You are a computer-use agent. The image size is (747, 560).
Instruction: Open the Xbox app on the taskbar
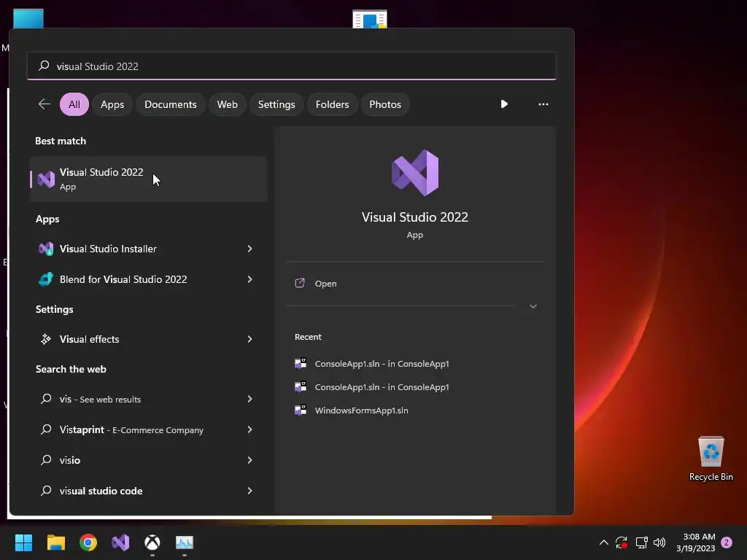tap(152, 542)
